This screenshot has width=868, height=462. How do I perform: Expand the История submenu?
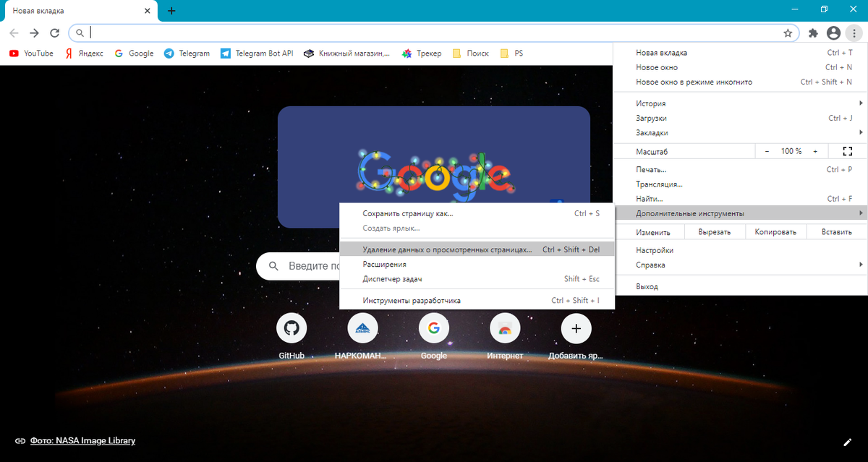(x=740, y=103)
